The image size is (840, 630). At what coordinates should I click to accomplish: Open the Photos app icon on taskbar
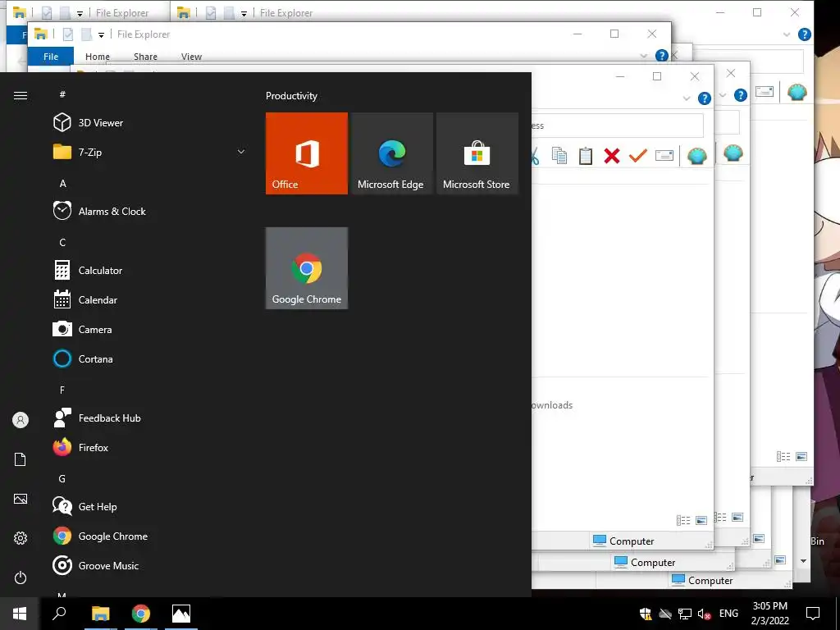click(x=181, y=614)
